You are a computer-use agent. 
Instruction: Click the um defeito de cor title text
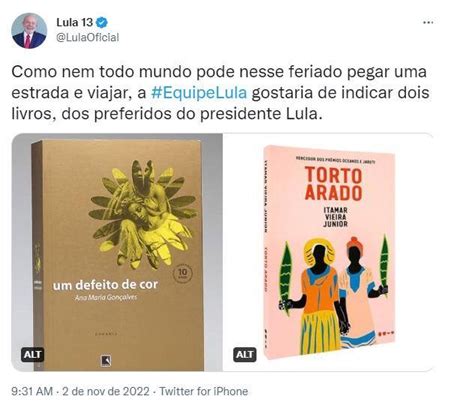[105, 285]
